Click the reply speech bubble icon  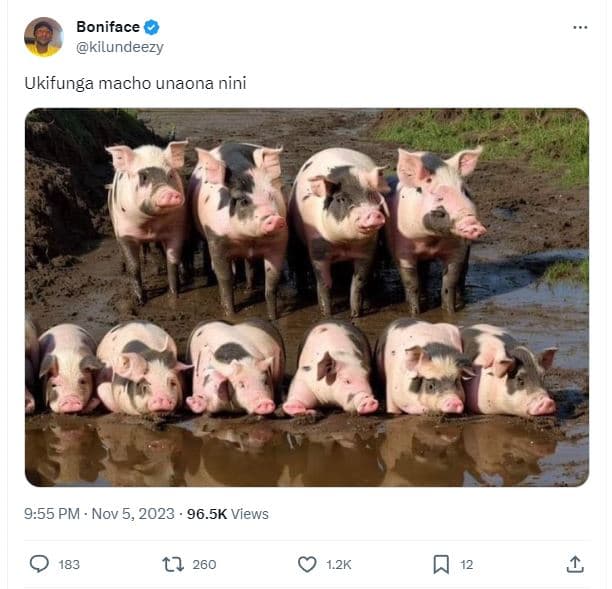pos(39,564)
